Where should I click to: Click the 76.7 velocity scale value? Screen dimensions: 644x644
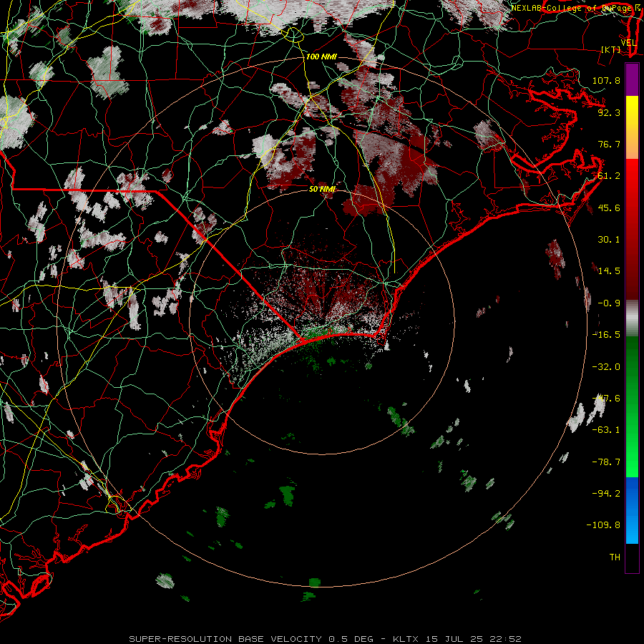[609, 144]
